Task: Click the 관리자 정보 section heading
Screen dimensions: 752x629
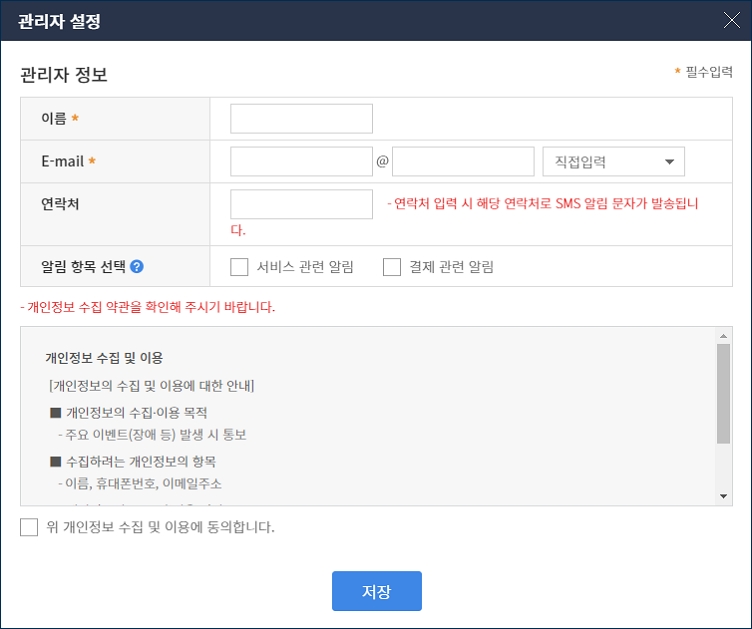Action: [x=64, y=75]
